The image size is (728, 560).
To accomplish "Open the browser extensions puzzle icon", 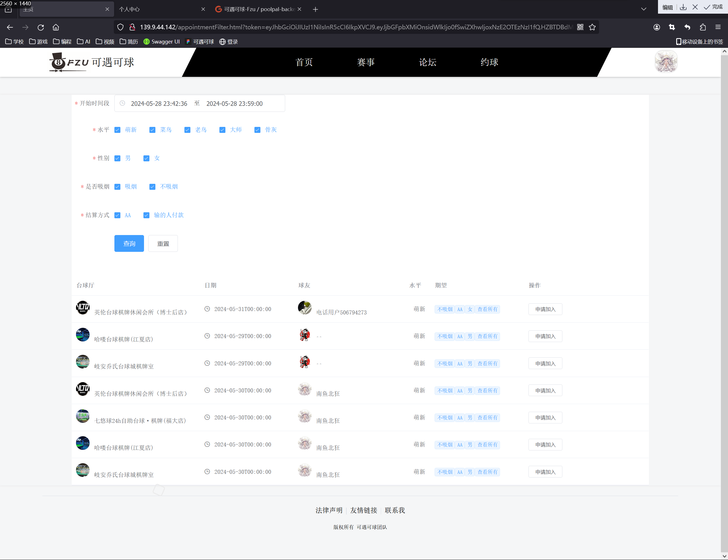I will (703, 27).
